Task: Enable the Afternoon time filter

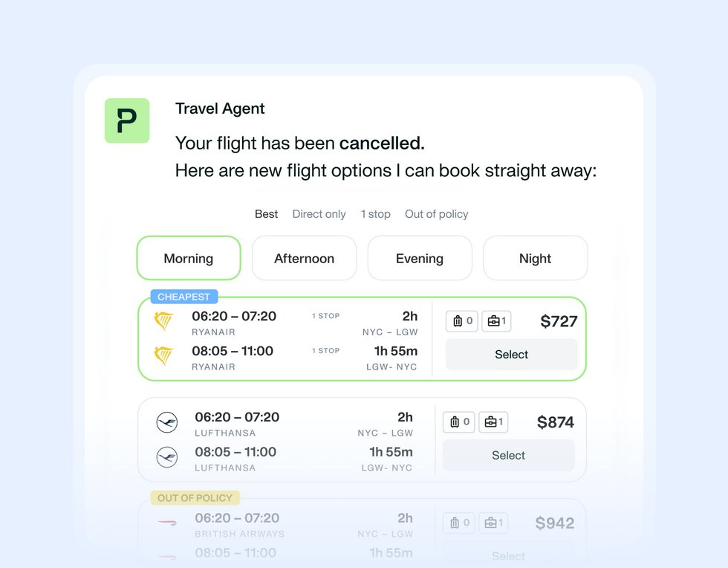Action: coord(304,258)
